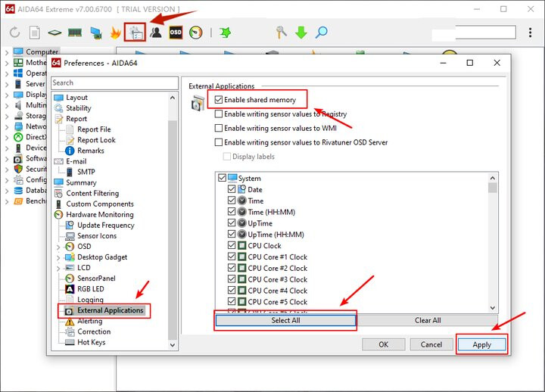Uncheck the Enable shared memory checkbox
This screenshot has width=545, height=392.
pos(220,99)
